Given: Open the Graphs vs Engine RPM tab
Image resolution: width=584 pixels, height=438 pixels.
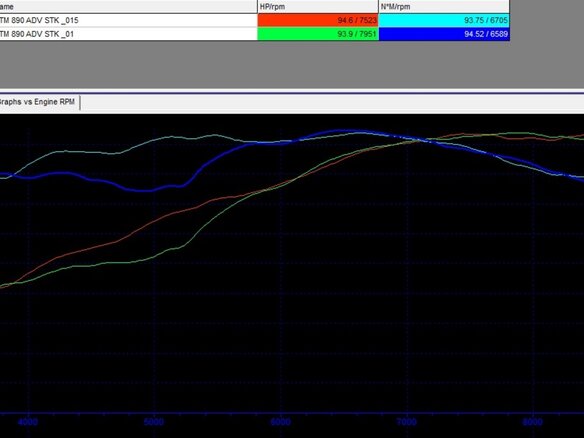Looking at the screenshot, I should (39, 102).
